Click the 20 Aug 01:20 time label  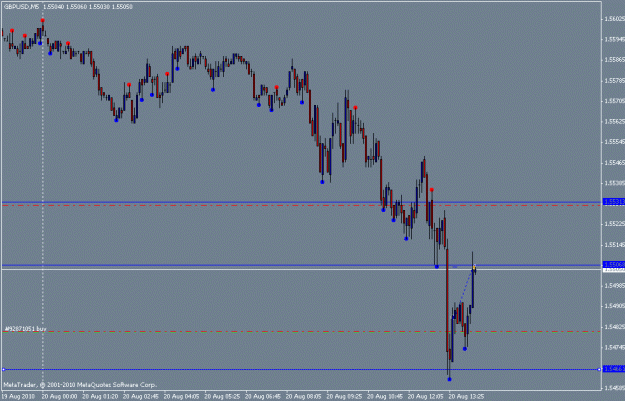click(100, 397)
